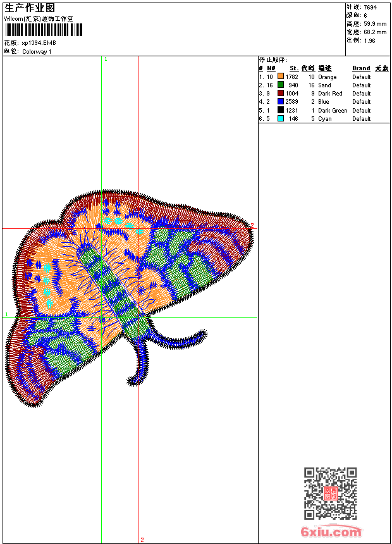Select the xp1394.EMB file name text
The height and width of the screenshot is (544, 392).
[39, 43]
